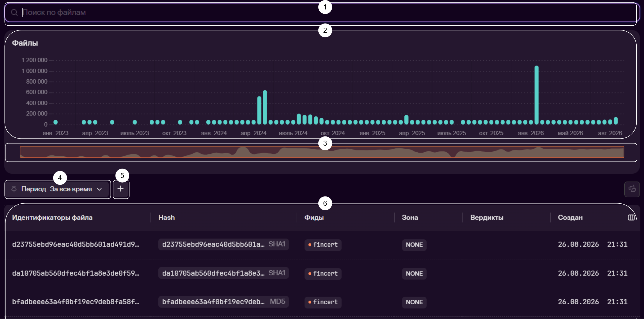Viewport: 644px width, 335px height.
Task: Click the time range slider under the chart
Action: (x=322, y=152)
